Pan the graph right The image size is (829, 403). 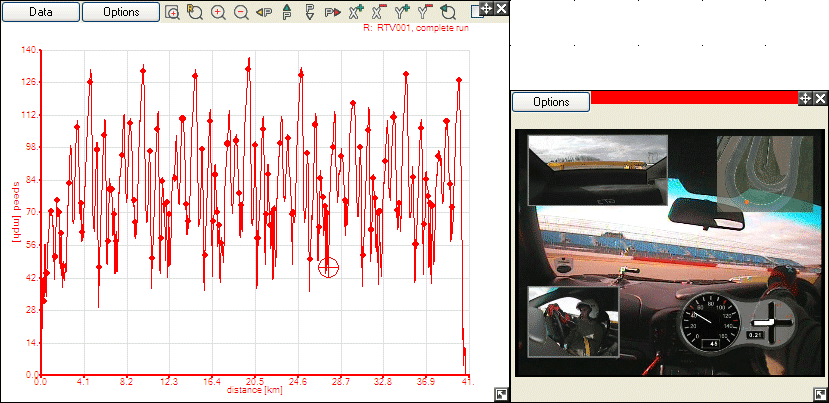(x=334, y=13)
